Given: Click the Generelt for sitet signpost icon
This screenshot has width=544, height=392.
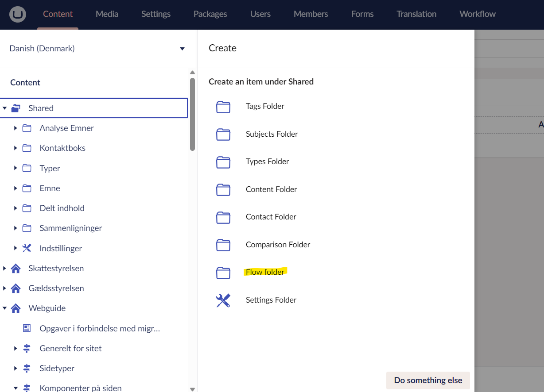Looking at the screenshot, I should point(27,349).
